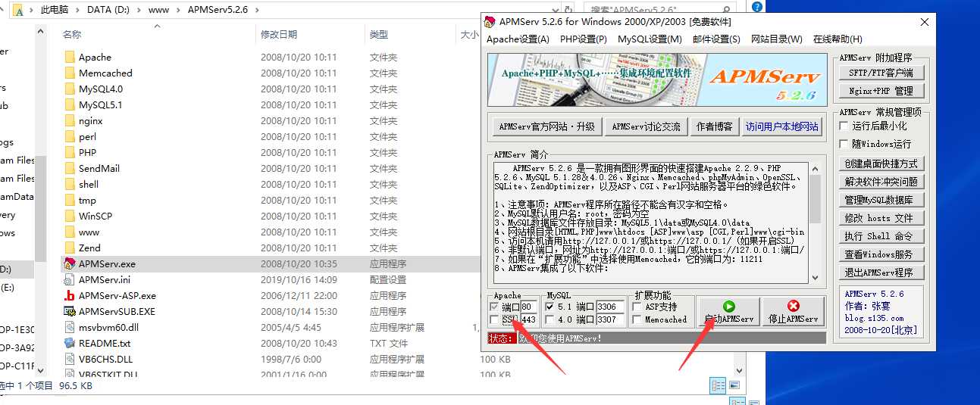This screenshot has height=405, width=980.
Task: Click the APMServSUB.EXE file icon
Action: [x=70, y=311]
